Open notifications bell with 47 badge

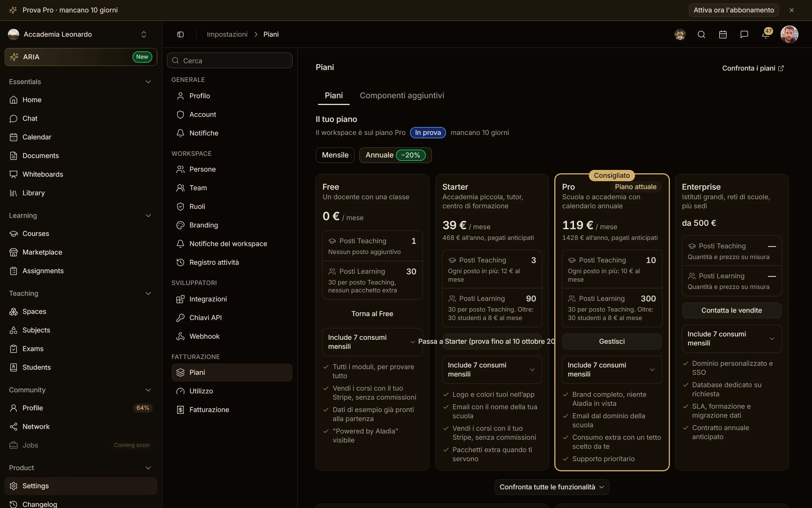(766, 34)
